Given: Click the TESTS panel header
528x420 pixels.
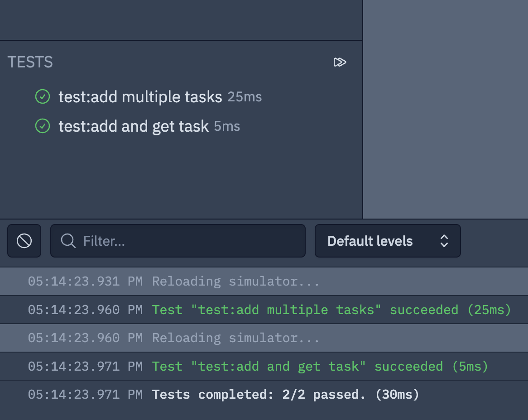Looking at the screenshot, I should [30, 62].
